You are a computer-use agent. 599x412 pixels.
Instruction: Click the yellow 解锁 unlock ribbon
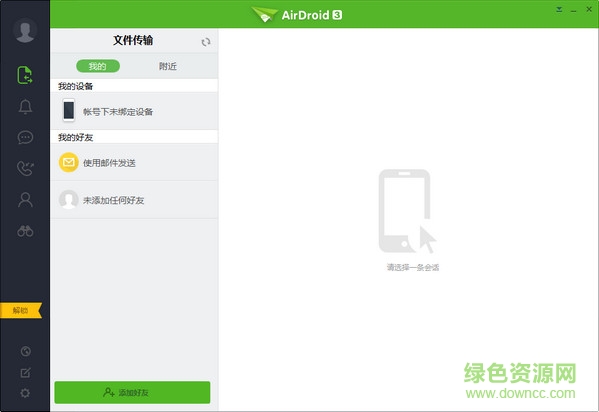click(21, 310)
